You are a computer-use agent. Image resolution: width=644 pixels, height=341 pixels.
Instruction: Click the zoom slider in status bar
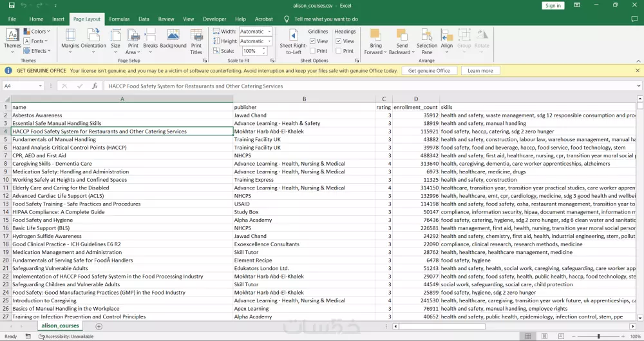click(598, 336)
